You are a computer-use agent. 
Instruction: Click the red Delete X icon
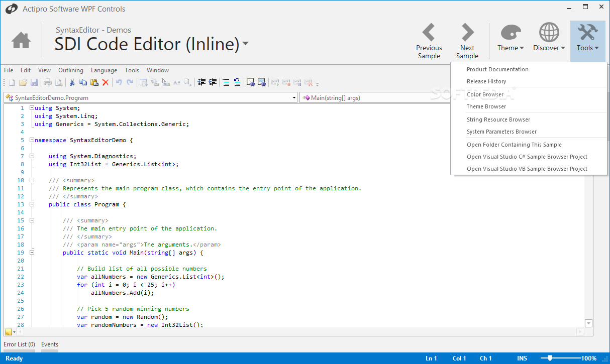[106, 82]
